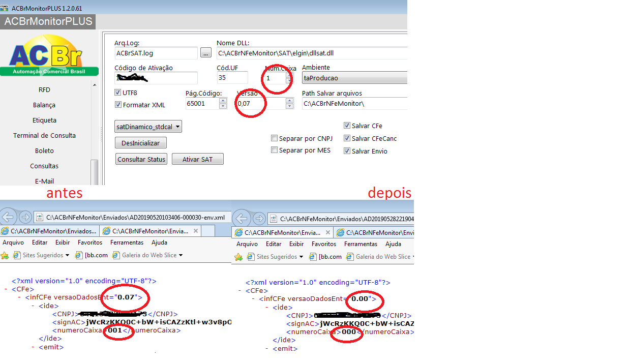The height and width of the screenshot is (364, 629).
Task: Expand Sites Sugeridos menu in left browser
Action: pyautogui.click(x=67, y=255)
